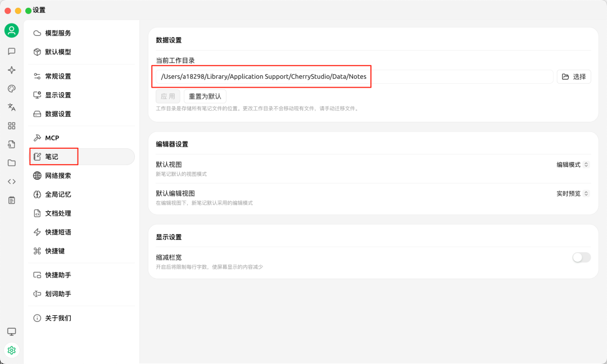Open 关于我们 settings page
Image resolution: width=607 pixels, height=364 pixels.
pos(58,318)
